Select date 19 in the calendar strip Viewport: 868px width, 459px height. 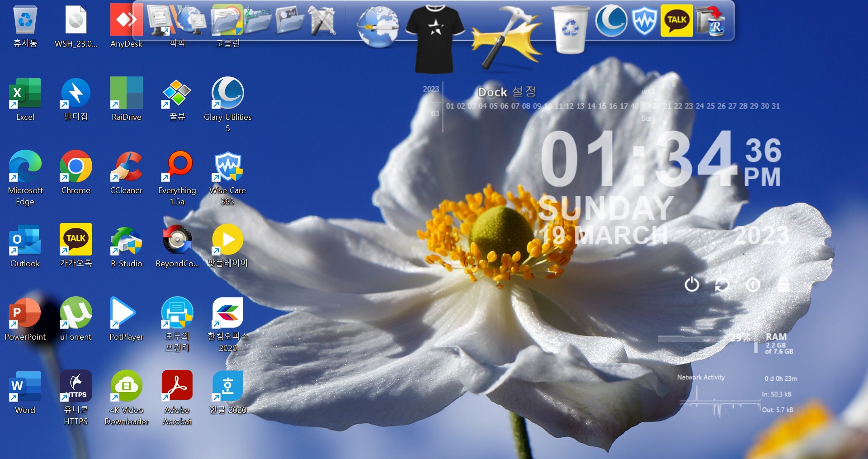pyautogui.click(x=646, y=106)
